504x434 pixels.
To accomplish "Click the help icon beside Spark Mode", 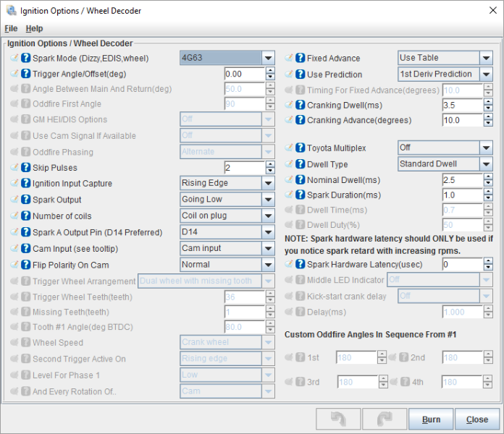I will pyautogui.click(x=26, y=58).
